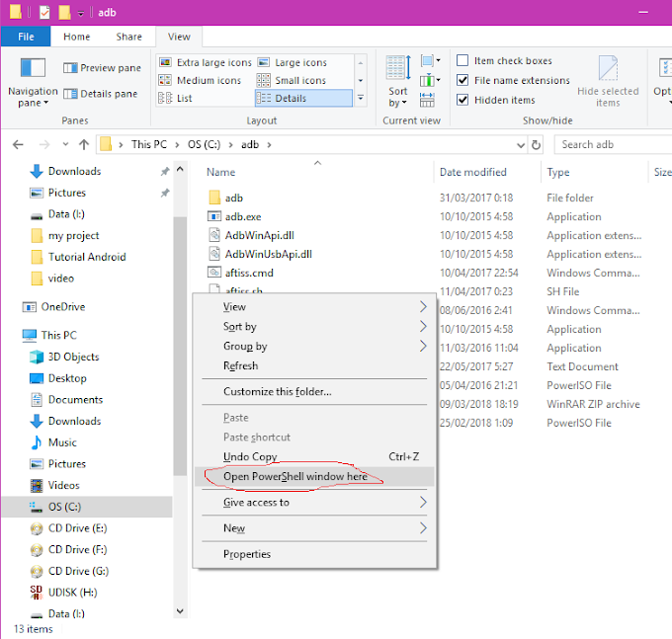Expand Sort by submenu in context menu

[314, 327]
